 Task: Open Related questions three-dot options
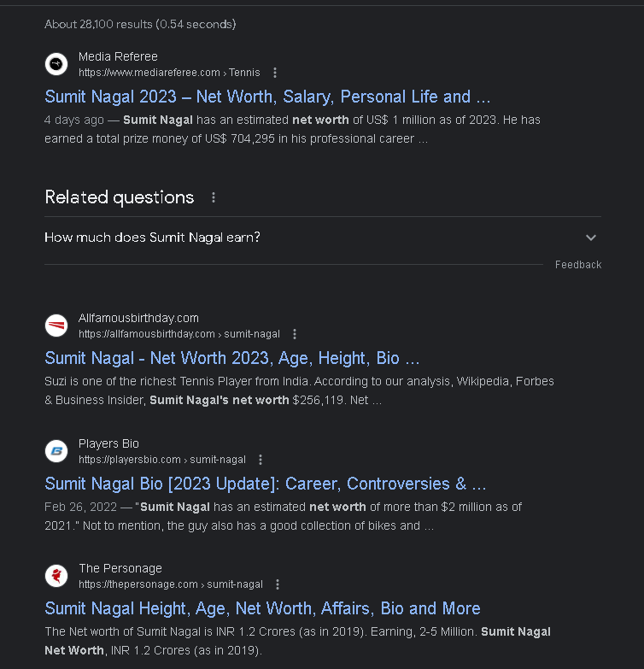click(214, 197)
